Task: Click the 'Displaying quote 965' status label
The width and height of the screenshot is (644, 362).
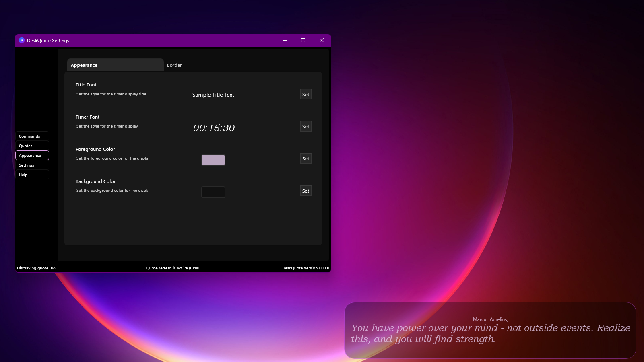Action: (36, 268)
